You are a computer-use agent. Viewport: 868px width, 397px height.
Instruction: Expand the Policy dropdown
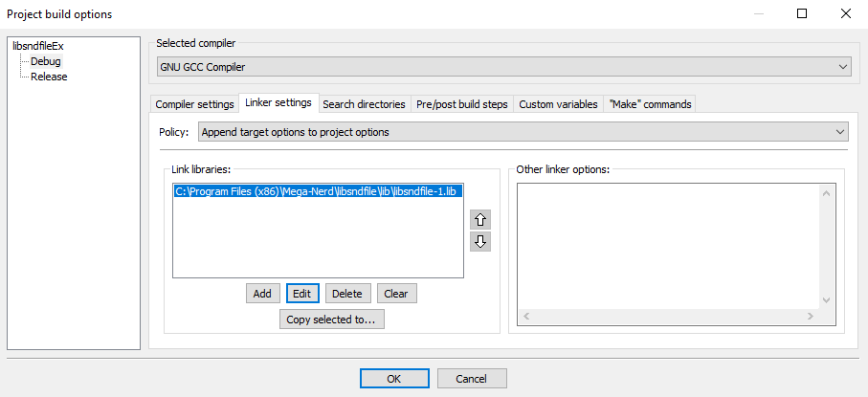click(x=523, y=132)
